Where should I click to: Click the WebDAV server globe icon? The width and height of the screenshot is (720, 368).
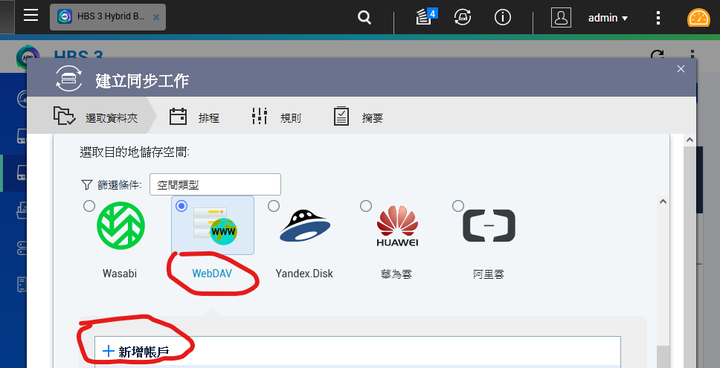click(x=215, y=226)
